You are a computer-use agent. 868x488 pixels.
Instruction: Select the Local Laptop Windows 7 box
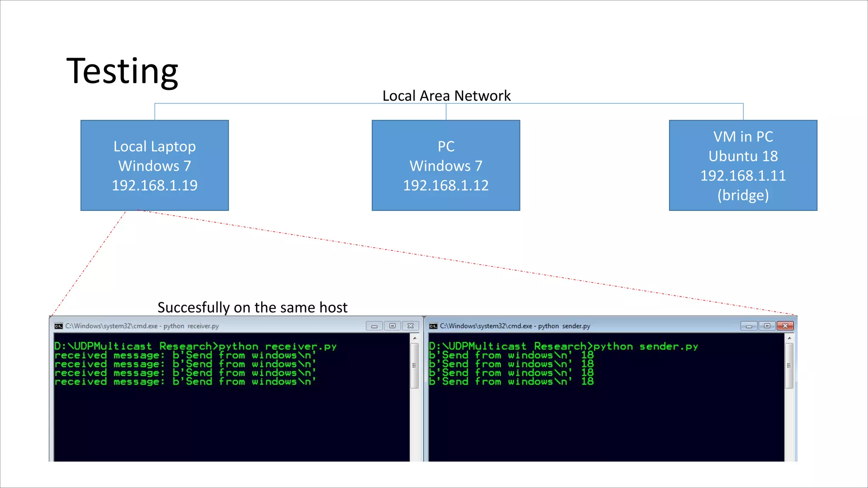(155, 165)
